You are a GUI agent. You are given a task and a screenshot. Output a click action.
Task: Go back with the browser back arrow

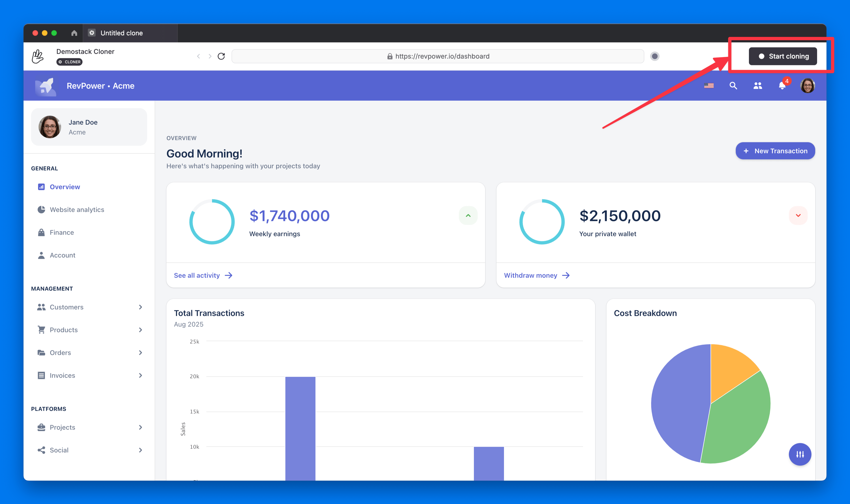[198, 56]
